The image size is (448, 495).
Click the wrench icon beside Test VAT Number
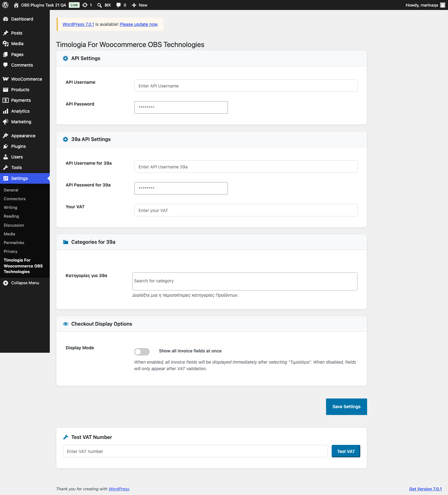point(66,437)
